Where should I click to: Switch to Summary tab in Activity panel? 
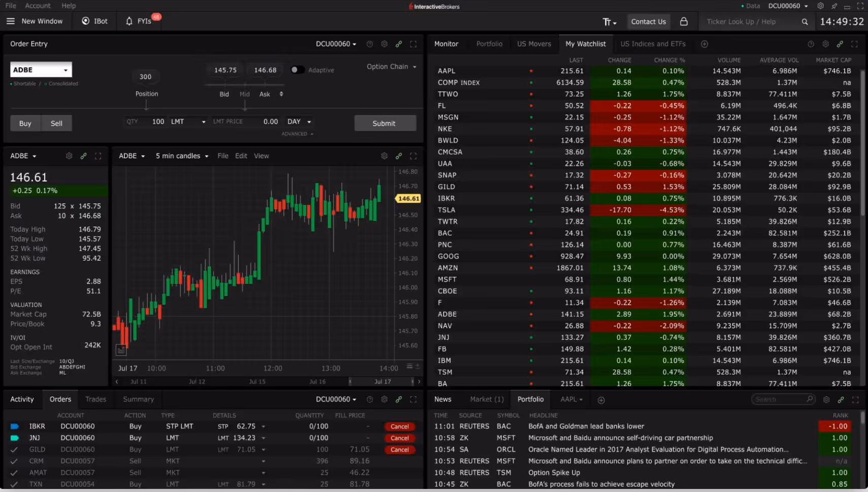(x=138, y=400)
